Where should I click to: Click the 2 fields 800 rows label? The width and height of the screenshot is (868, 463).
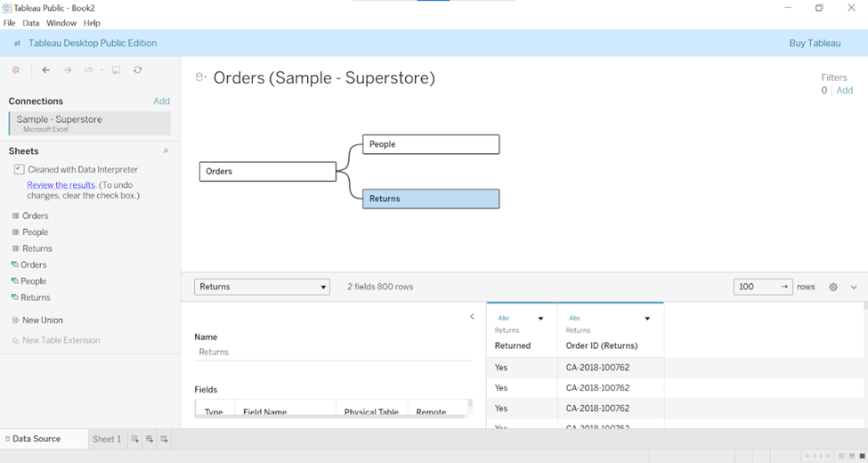tap(380, 287)
